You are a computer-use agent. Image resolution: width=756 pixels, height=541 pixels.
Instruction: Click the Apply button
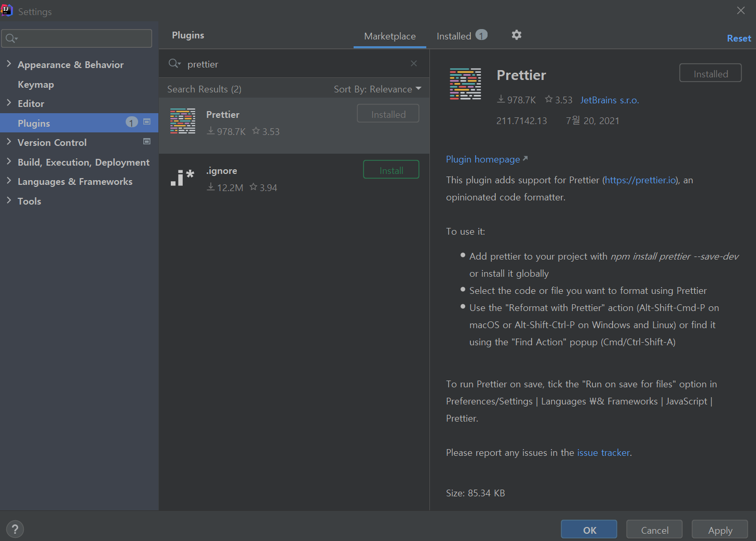[x=720, y=530]
